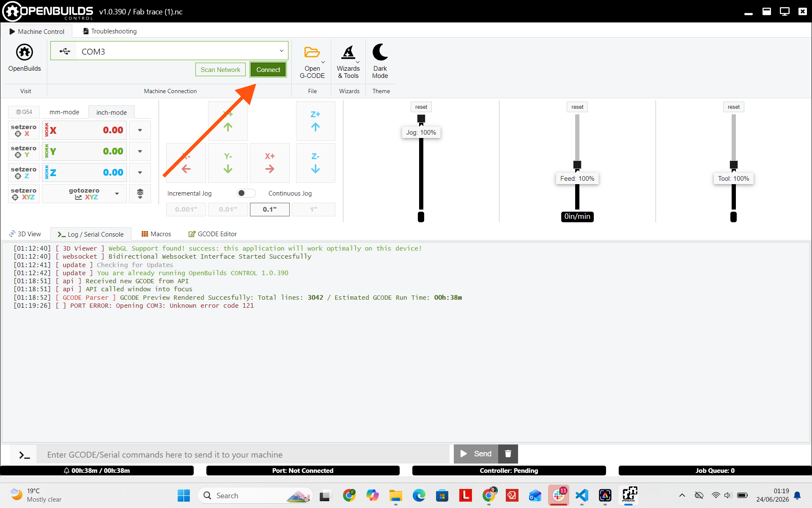Open Slack from taskbar
Screen dimensions: 812x508
pyautogui.click(x=559, y=495)
